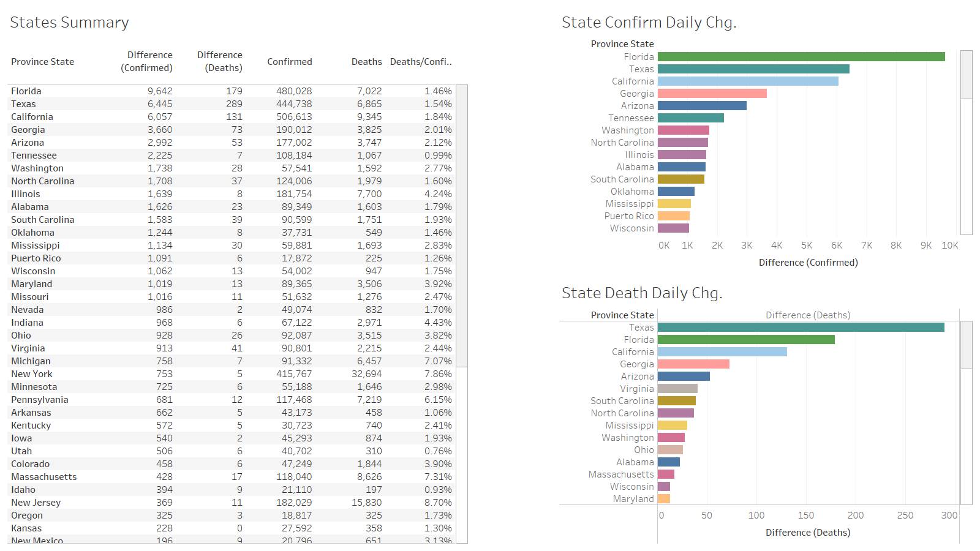Click the Mississippi bar in the deaths chart
Viewport: 980px width, 551px height.
(673, 425)
